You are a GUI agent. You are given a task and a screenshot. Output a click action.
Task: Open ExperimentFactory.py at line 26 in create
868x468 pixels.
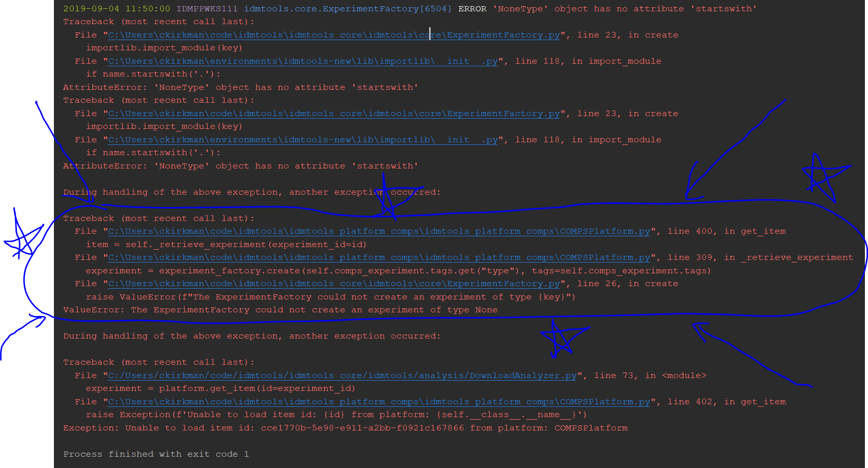[x=333, y=283]
